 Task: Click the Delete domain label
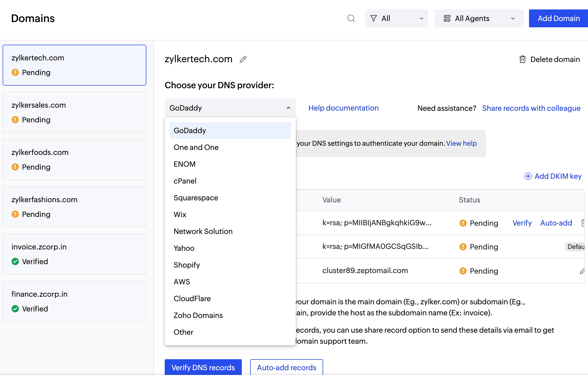pos(555,59)
